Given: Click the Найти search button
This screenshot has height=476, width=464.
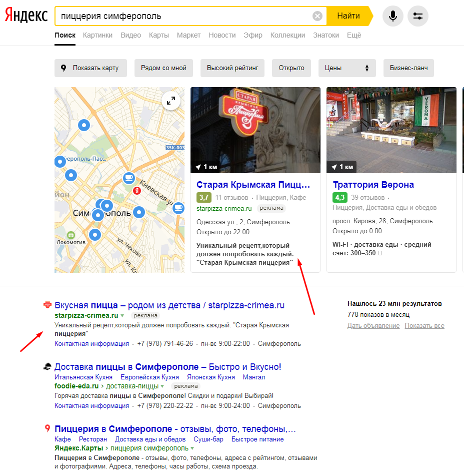Looking at the screenshot, I should pos(349,16).
